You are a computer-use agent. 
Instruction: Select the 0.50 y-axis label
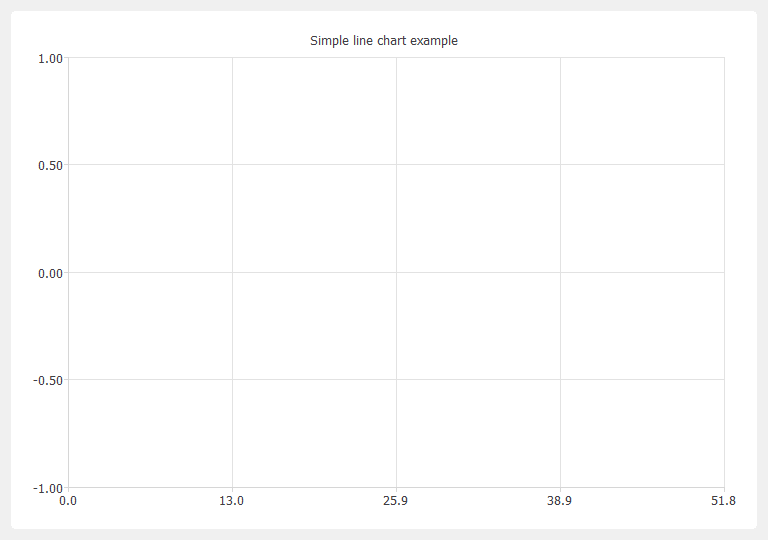50,166
